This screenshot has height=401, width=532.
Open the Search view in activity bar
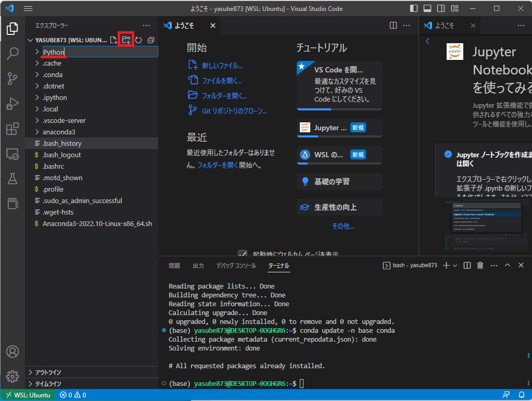12,53
